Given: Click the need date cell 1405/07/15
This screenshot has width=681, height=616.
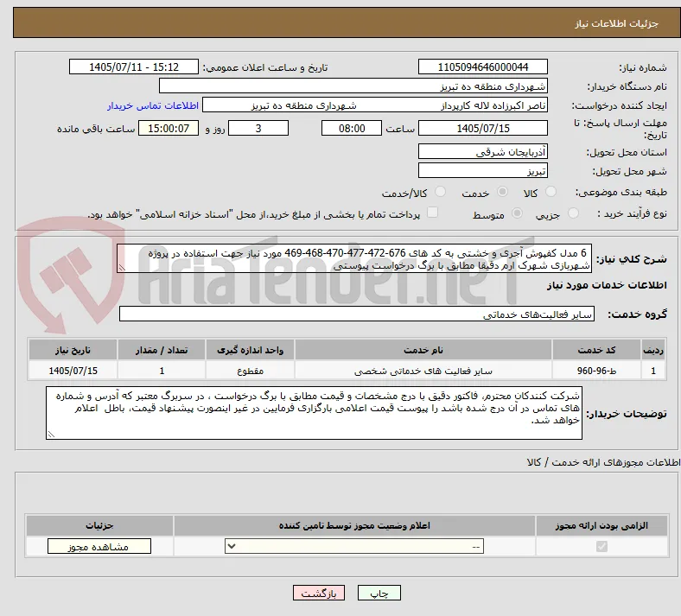Looking at the screenshot, I should coord(73,371).
